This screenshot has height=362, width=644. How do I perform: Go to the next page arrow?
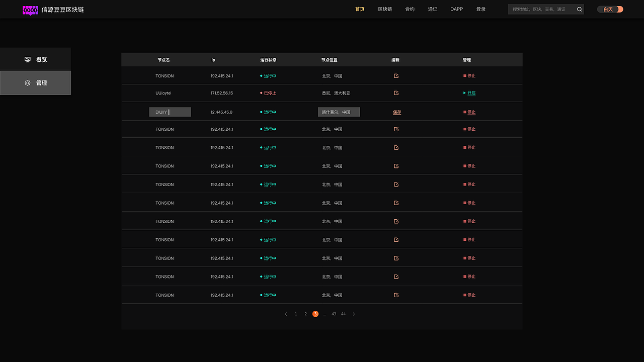pyautogui.click(x=354, y=314)
